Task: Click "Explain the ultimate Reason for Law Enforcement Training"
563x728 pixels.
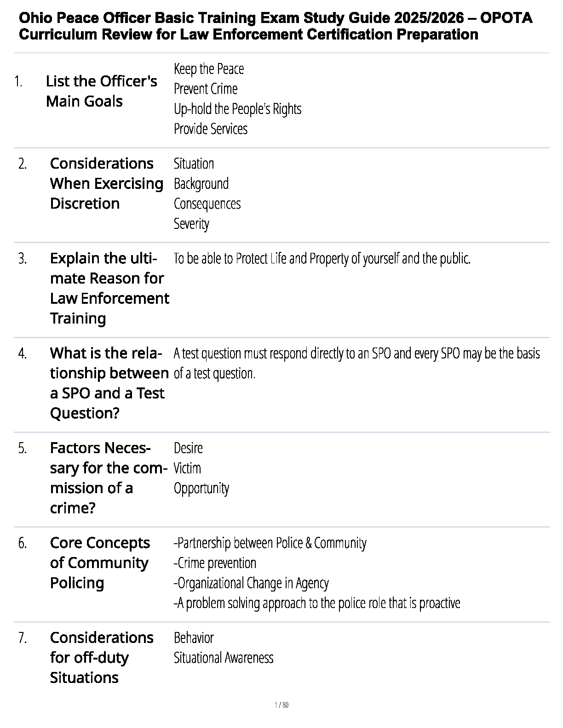Action: click(109, 288)
